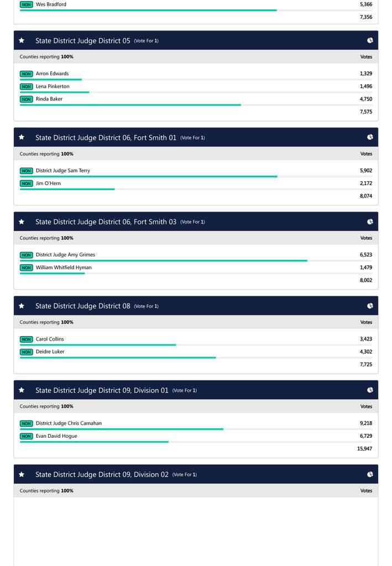
Task: Expand State District Judge District 09, Division 02
Action: (102, 474)
